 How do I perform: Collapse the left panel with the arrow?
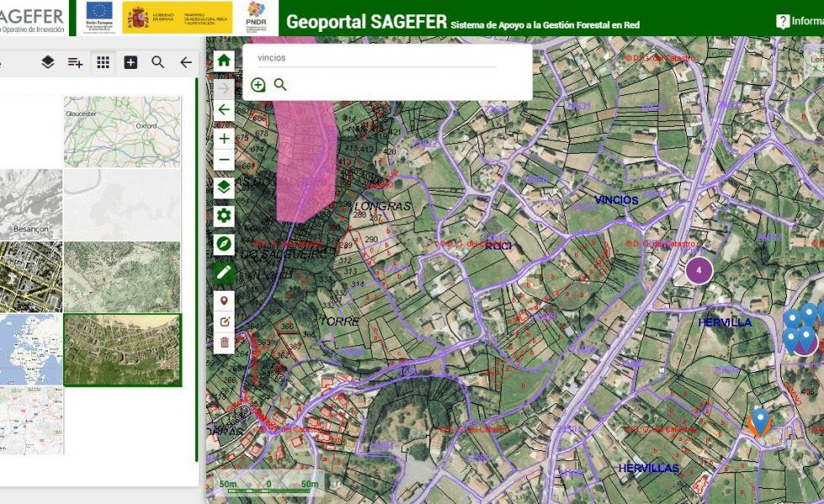point(185,61)
